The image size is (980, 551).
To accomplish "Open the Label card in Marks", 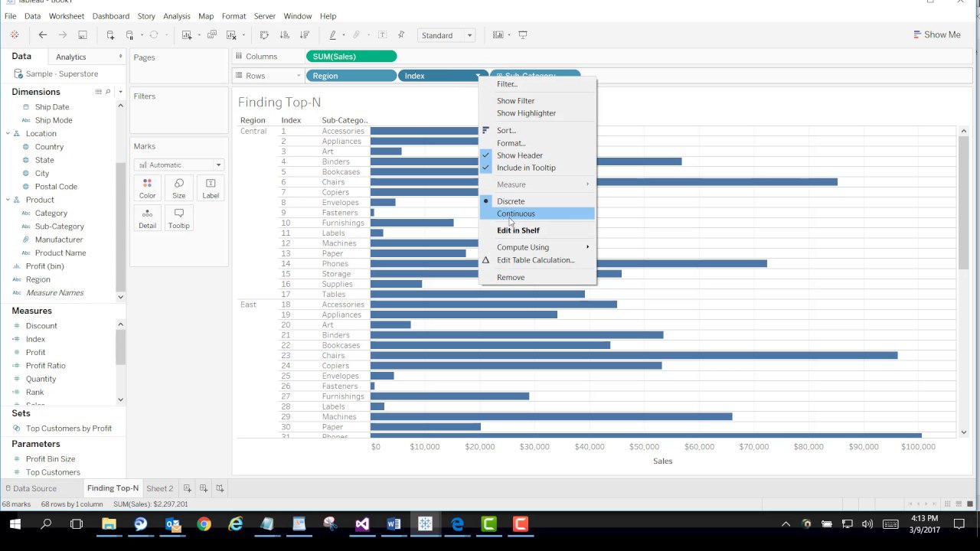I will pyautogui.click(x=211, y=188).
